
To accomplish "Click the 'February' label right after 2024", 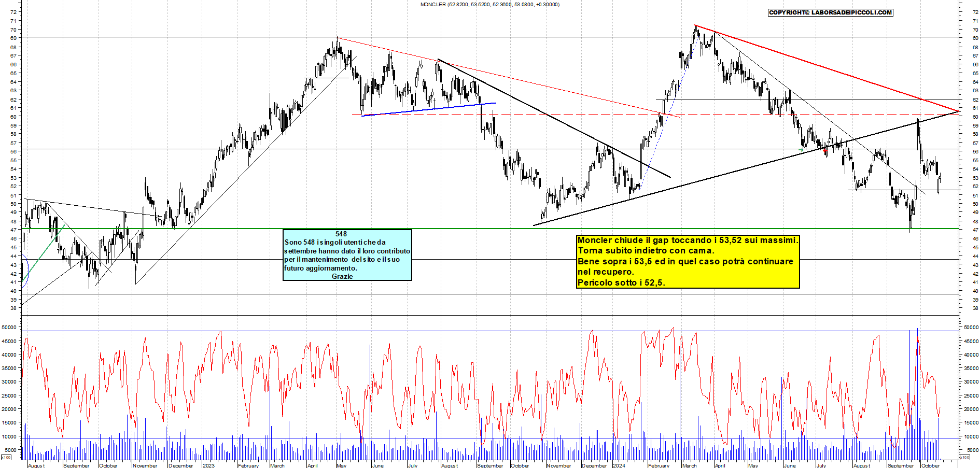I will tap(659, 465).
